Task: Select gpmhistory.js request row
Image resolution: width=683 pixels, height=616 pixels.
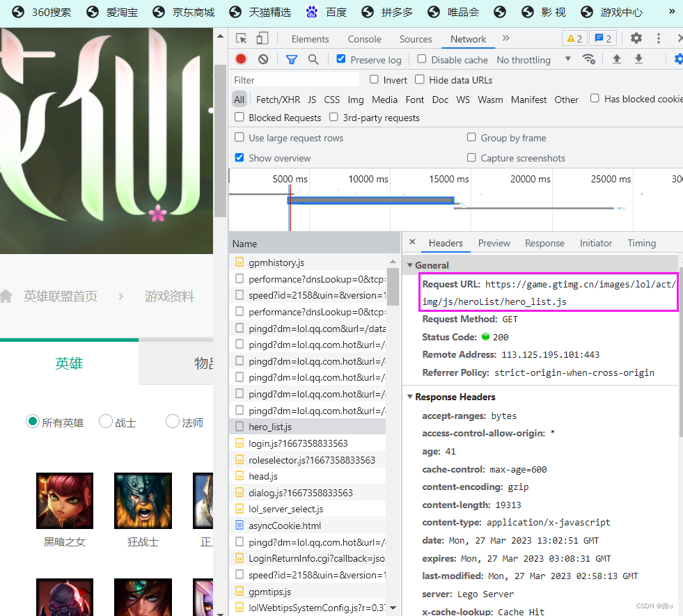Action: click(308, 262)
